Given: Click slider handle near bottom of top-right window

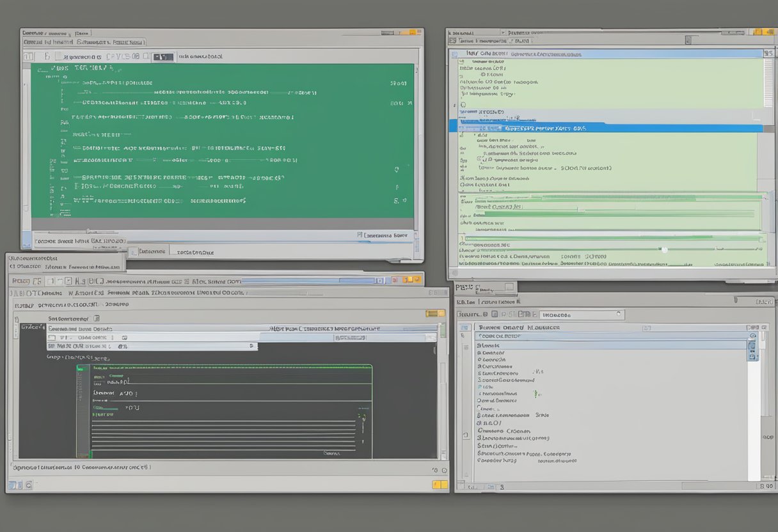Looking at the screenshot, I should pyautogui.click(x=664, y=249).
